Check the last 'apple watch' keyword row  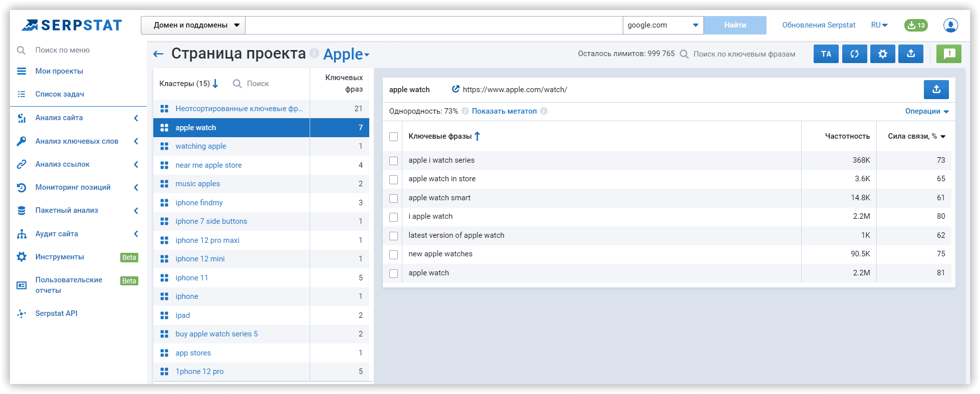394,273
